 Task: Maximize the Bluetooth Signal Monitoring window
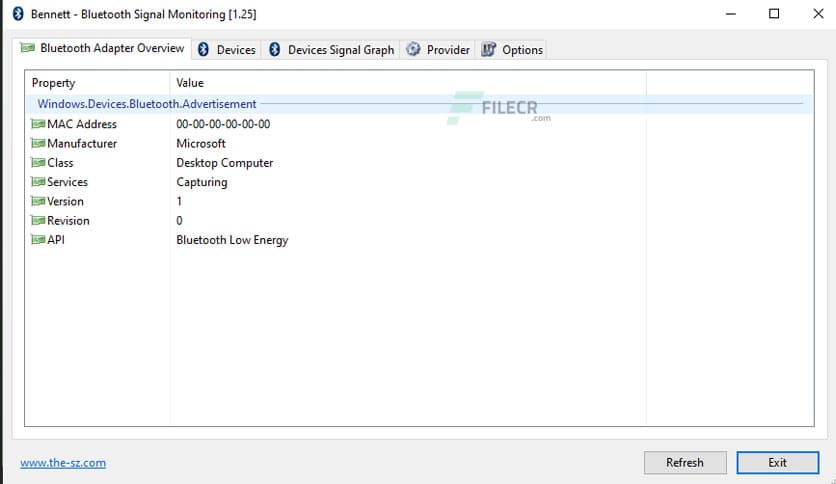coord(774,14)
